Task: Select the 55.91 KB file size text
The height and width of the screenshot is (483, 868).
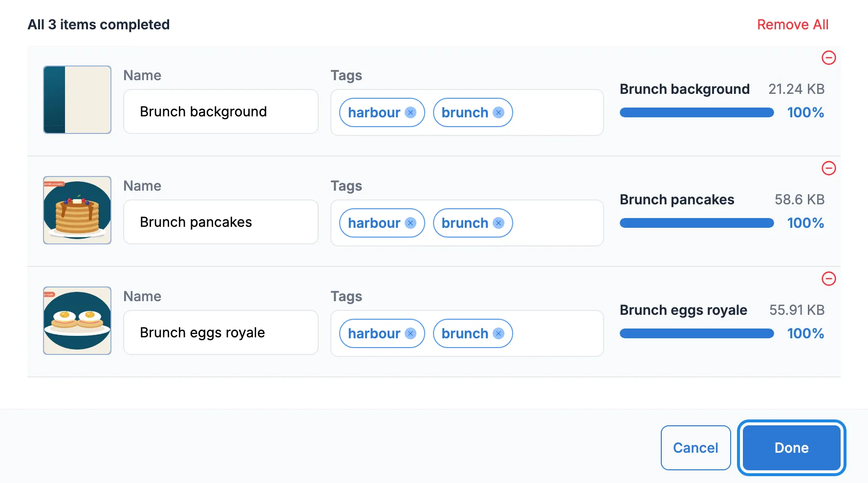Action: [x=797, y=310]
